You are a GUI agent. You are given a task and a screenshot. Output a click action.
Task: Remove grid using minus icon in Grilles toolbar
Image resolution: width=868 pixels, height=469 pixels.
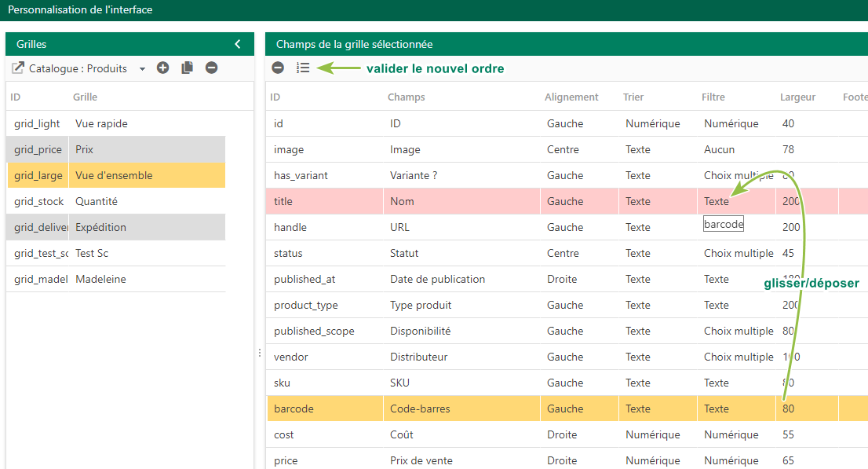211,68
